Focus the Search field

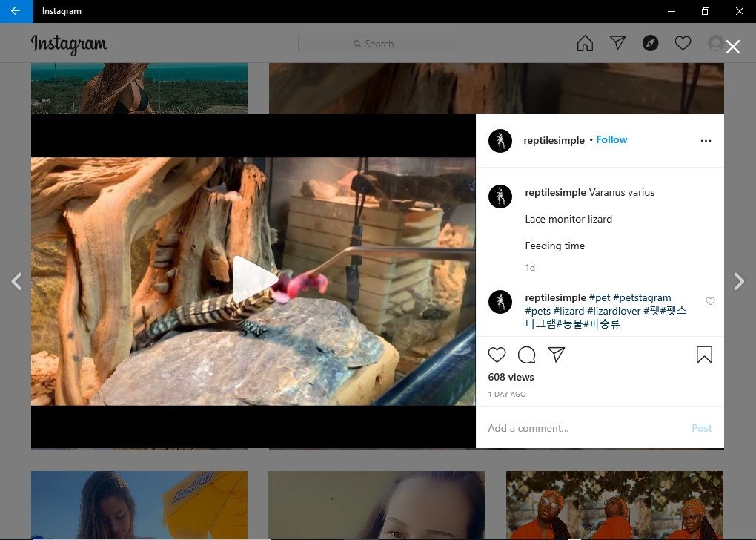tap(377, 44)
